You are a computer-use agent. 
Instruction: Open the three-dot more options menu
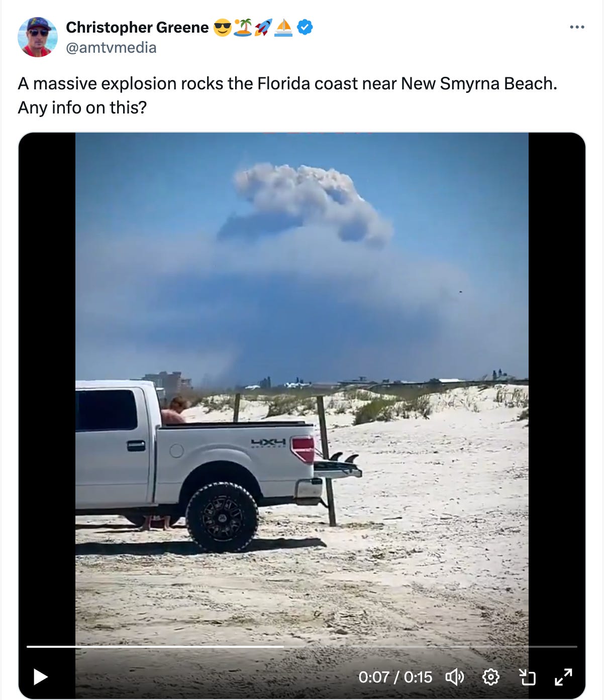click(x=577, y=27)
